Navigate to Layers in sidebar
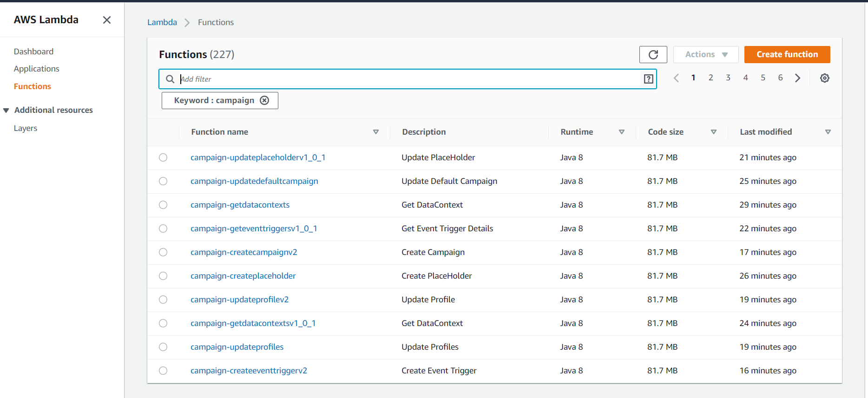Viewport: 868px width, 398px height. tap(26, 128)
